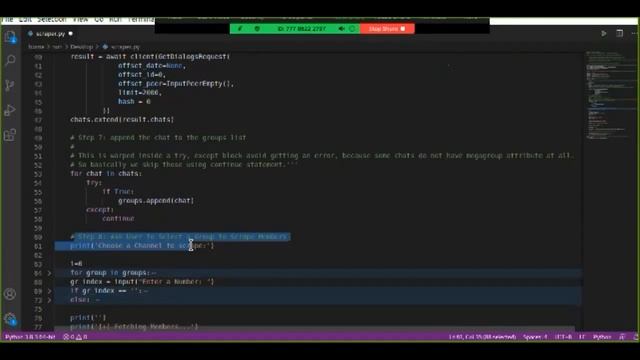Open the Selection menu
This screenshot has height=360, width=640.
[52, 20]
